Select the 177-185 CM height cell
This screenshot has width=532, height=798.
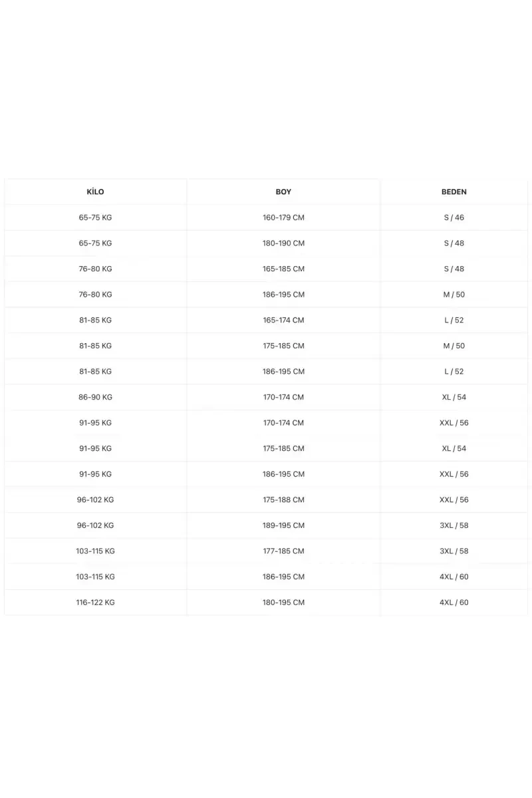pyautogui.click(x=283, y=551)
